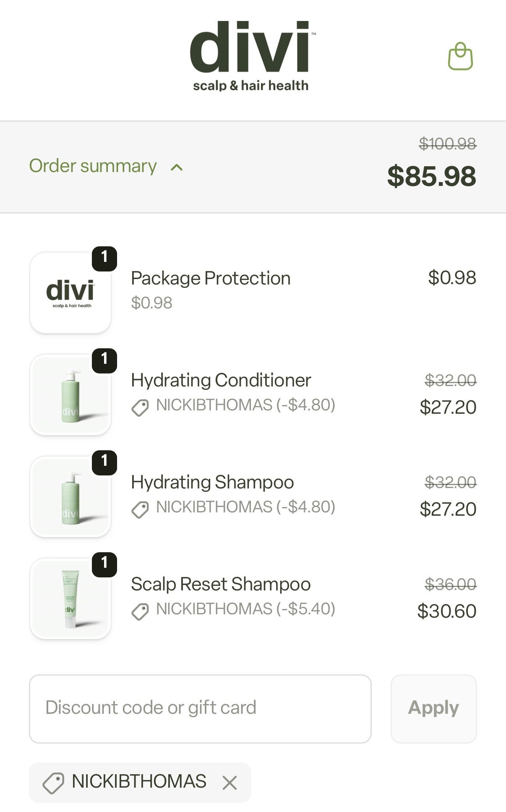506x812 pixels.
Task: Click the discount tag icon beside Scalp Reset Shampoo
Action: (x=141, y=609)
